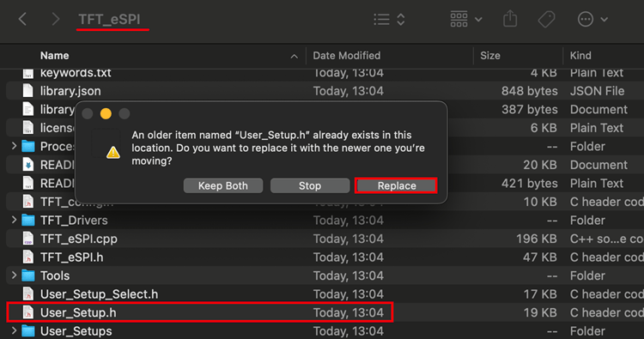Select the TFT_eSPI.cpp file name
Viewport: 644px width, 339px height.
[x=78, y=239]
